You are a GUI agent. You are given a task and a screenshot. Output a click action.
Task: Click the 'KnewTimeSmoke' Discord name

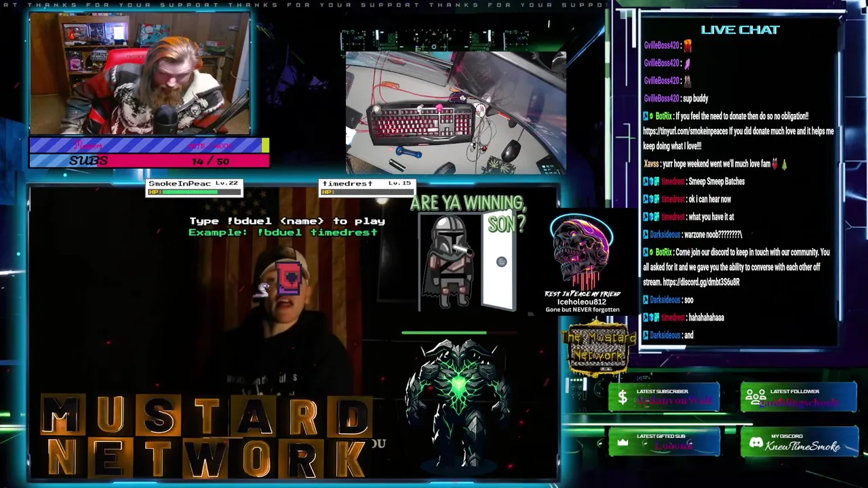[x=803, y=447]
